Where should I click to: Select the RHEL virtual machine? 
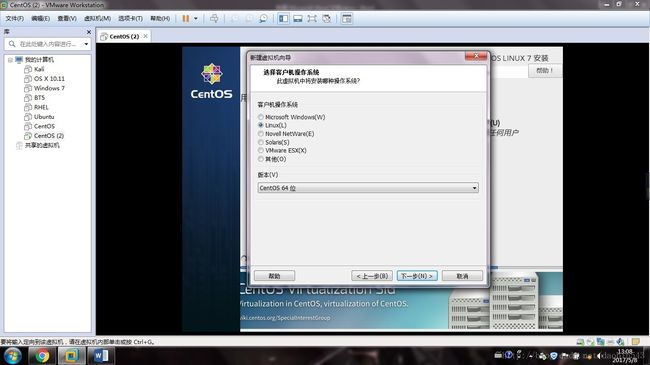[41, 107]
